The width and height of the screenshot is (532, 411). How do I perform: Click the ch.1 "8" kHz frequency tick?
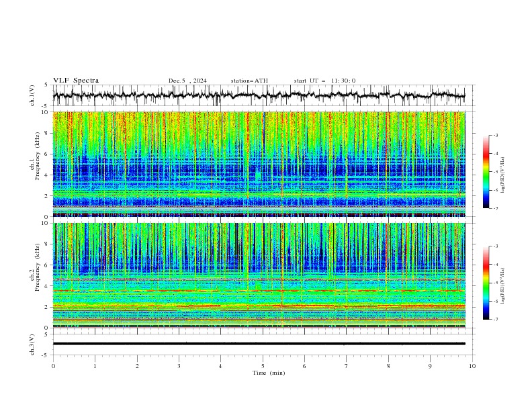pos(47,133)
